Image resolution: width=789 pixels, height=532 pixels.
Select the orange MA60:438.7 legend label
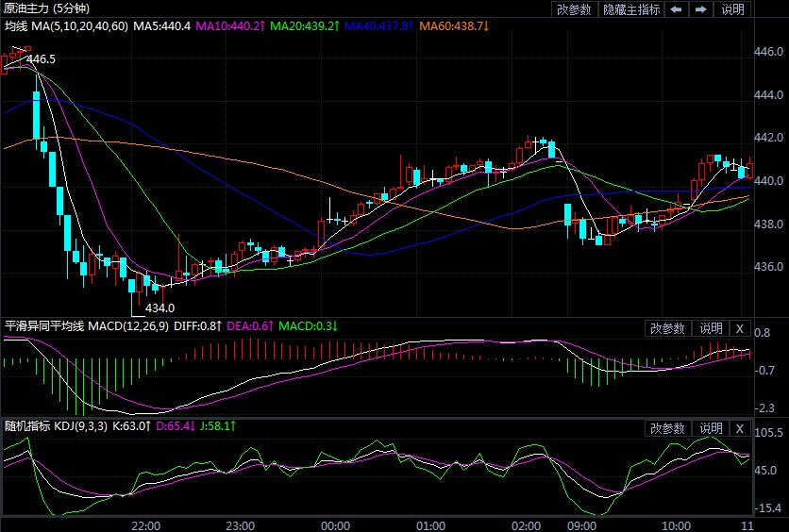click(x=454, y=25)
